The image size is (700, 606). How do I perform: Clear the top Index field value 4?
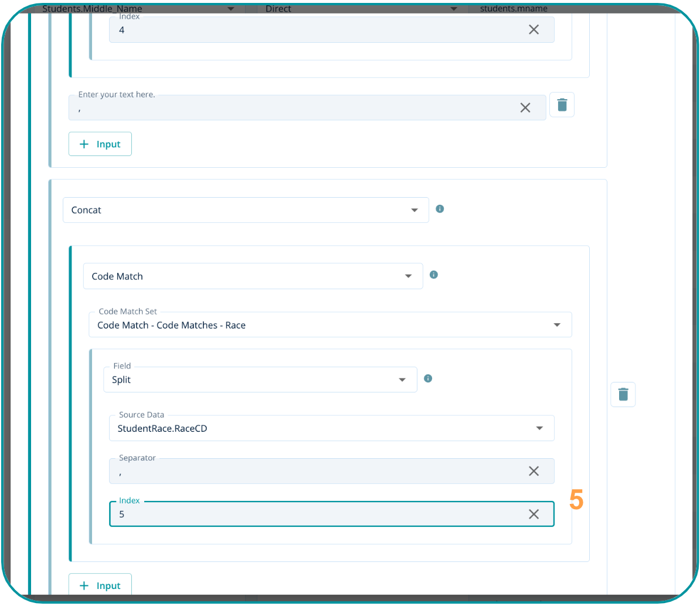tap(534, 30)
